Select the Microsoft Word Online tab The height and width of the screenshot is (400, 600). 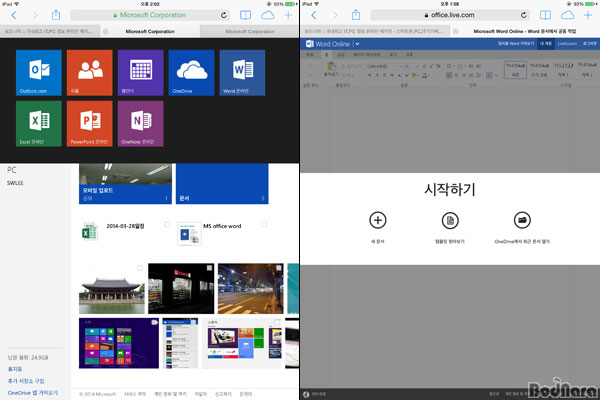coord(525,31)
